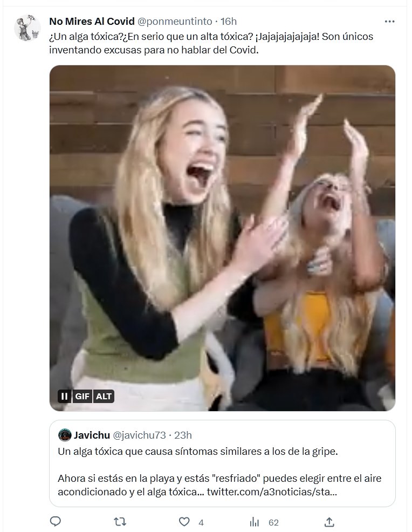Image resolution: width=412 pixels, height=532 pixels.
Task: Click Javichu's small avatar in quoted tweet
Action: [64, 435]
